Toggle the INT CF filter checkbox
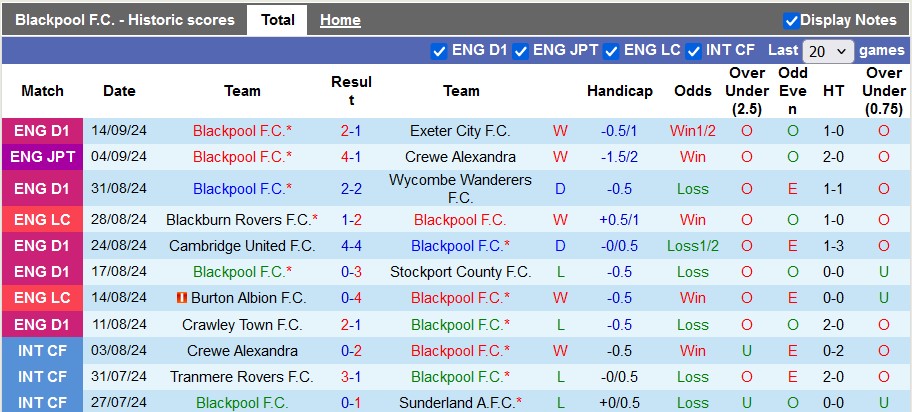Viewport: 912px width, 412px height. (693, 52)
